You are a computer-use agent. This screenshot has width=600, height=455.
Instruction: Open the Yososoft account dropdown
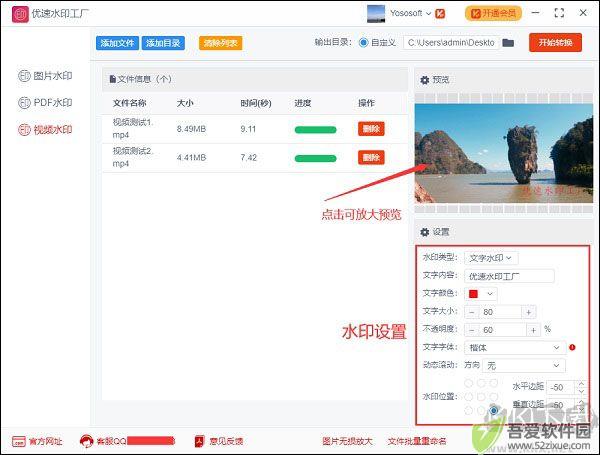[411, 13]
